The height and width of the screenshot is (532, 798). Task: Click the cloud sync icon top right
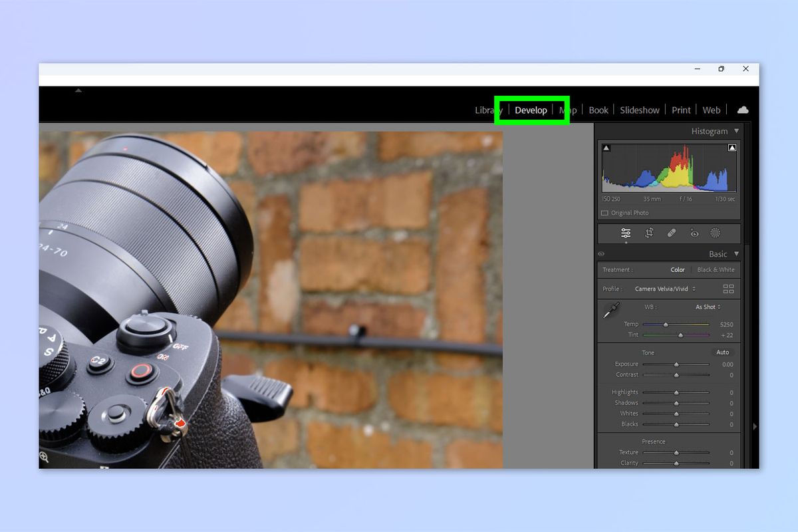(743, 110)
